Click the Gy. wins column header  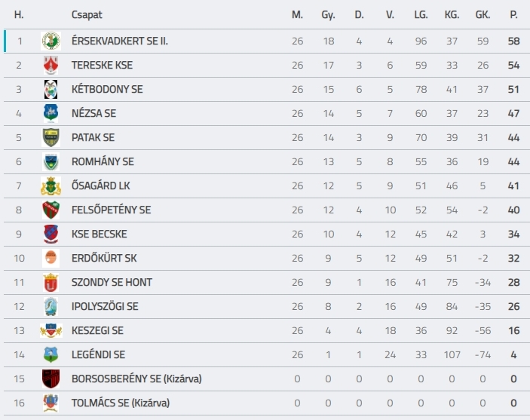(328, 15)
